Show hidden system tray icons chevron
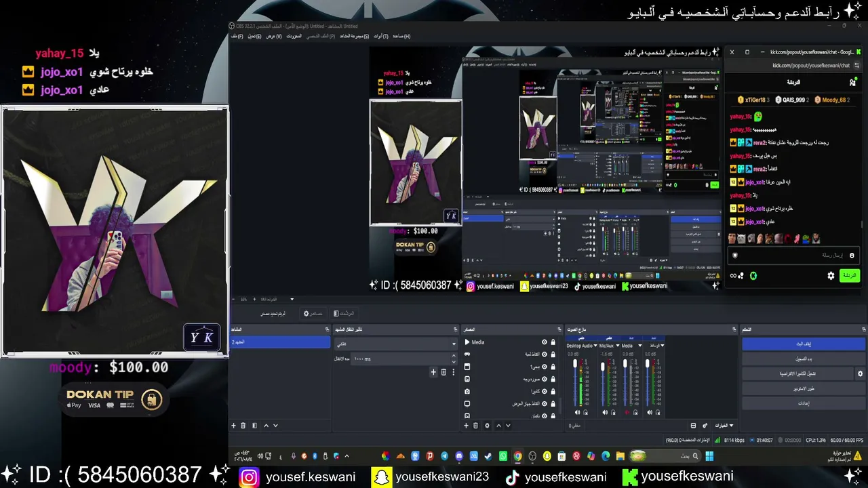 [x=347, y=456]
